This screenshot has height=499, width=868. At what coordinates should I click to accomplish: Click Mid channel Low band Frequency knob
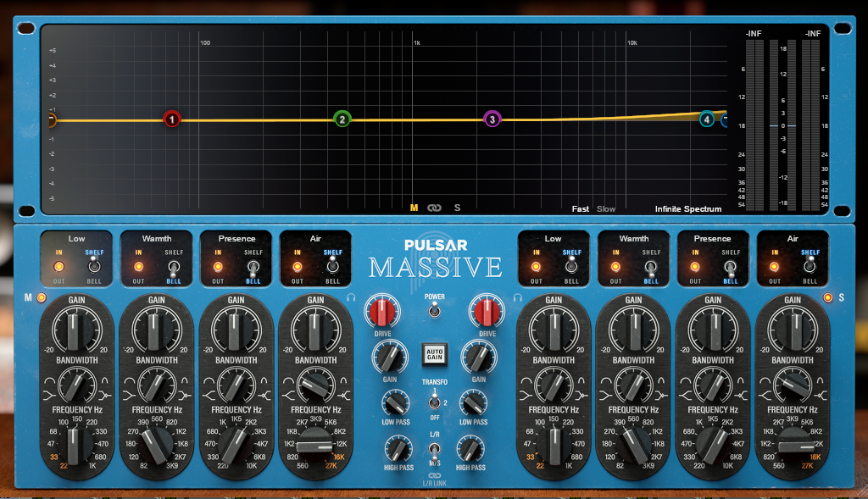tap(76, 445)
